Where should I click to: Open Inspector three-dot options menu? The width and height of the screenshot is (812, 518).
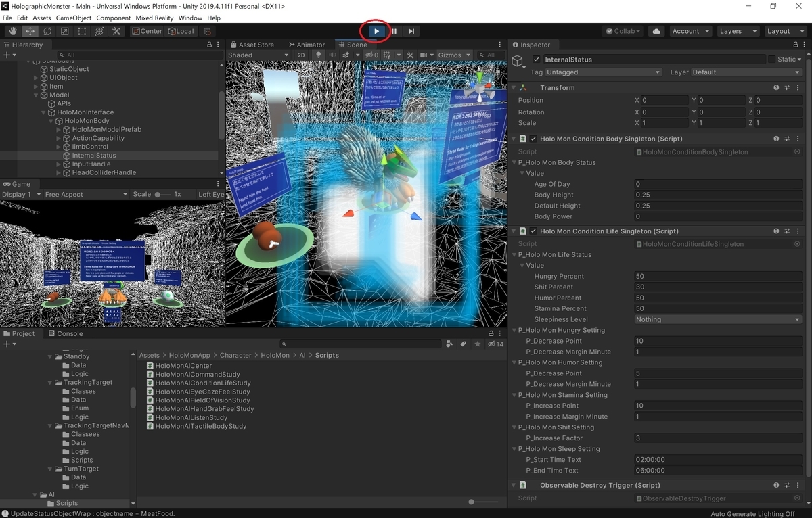coord(805,45)
